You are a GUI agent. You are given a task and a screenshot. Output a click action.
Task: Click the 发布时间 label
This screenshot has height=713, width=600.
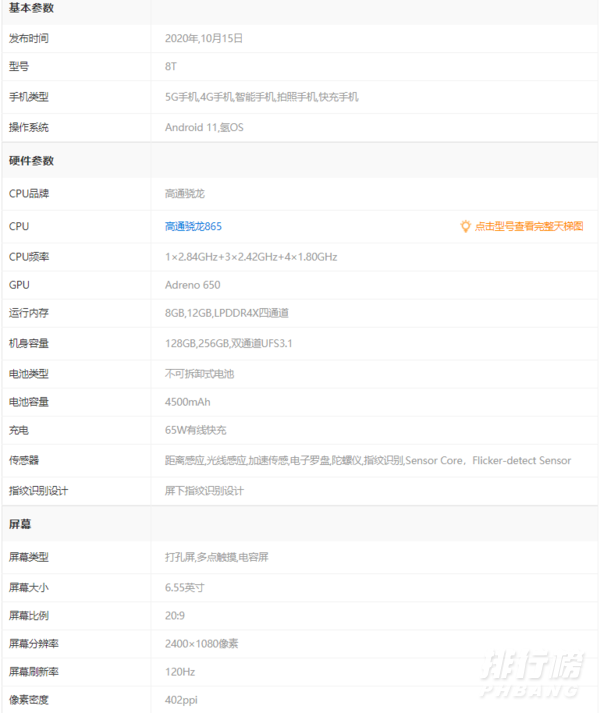(x=29, y=38)
